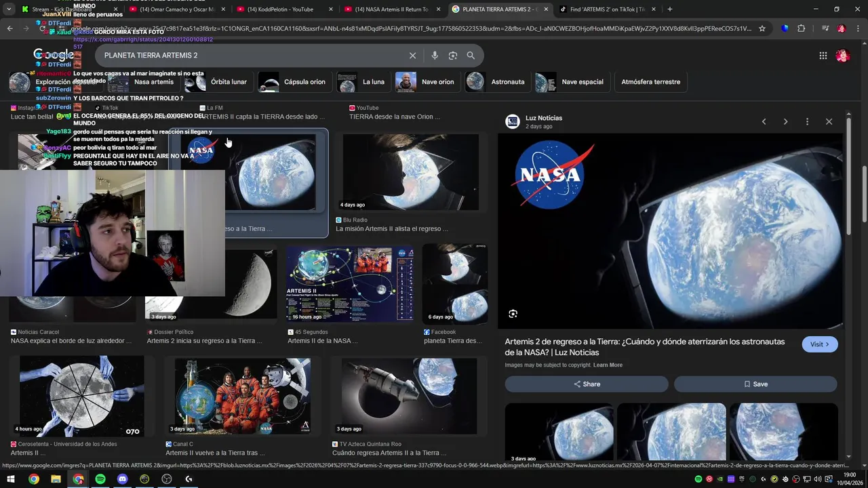This screenshot has width=868, height=488.
Task: Open the Learn More copyright link
Action: point(608,365)
